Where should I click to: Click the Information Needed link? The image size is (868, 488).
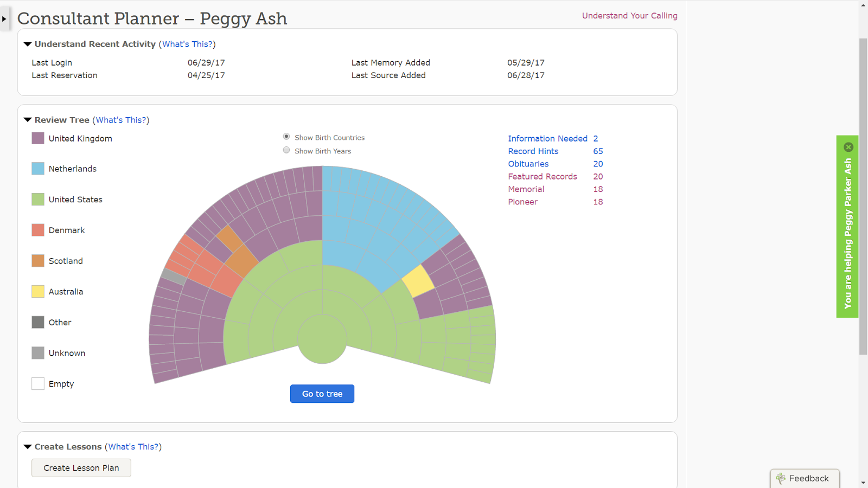pos(547,139)
